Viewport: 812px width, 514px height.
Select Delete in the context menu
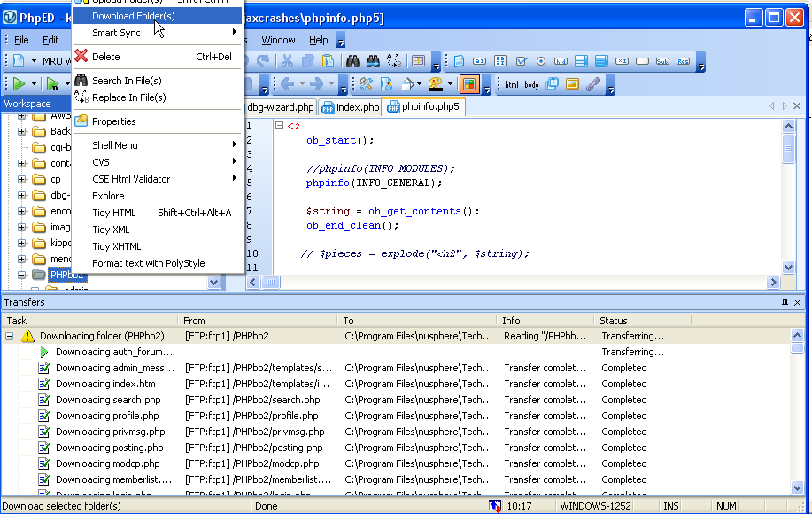158,57
